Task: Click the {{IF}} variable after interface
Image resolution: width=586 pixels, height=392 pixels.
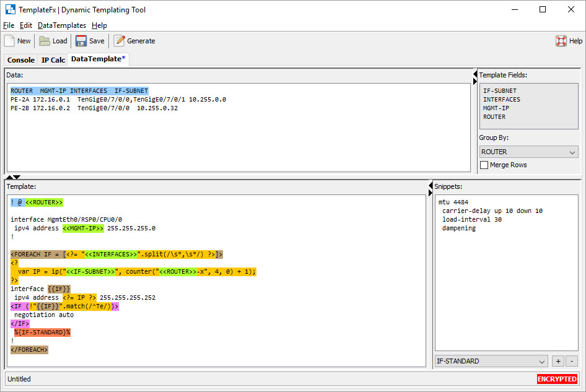Action: click(59, 289)
